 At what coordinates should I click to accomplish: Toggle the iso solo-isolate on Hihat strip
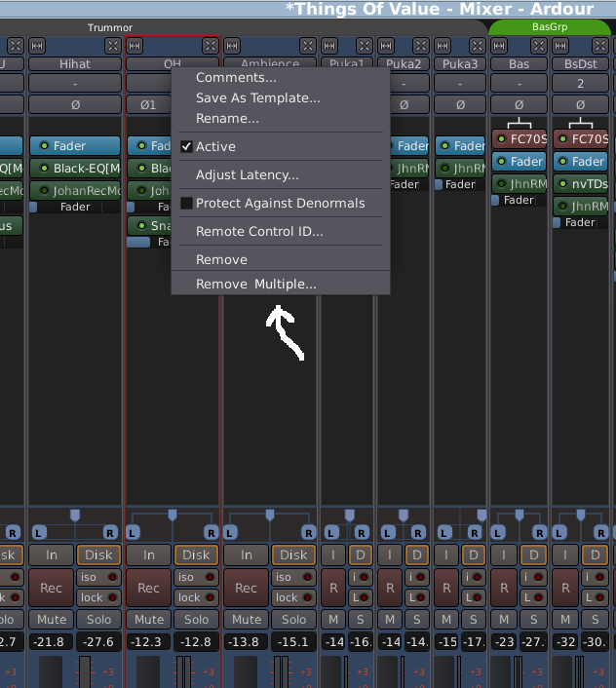(x=97, y=577)
